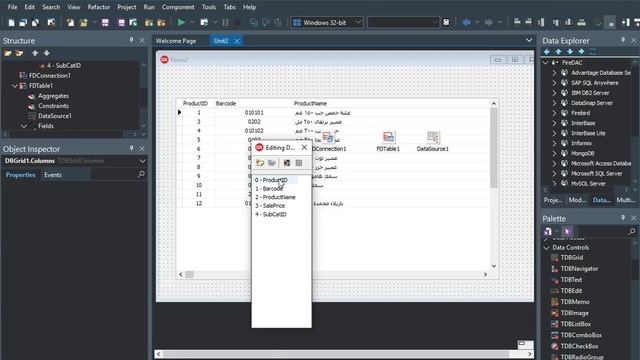640x360 pixels.
Task: Click the Structure panel move up arrow
Action: coord(35,53)
